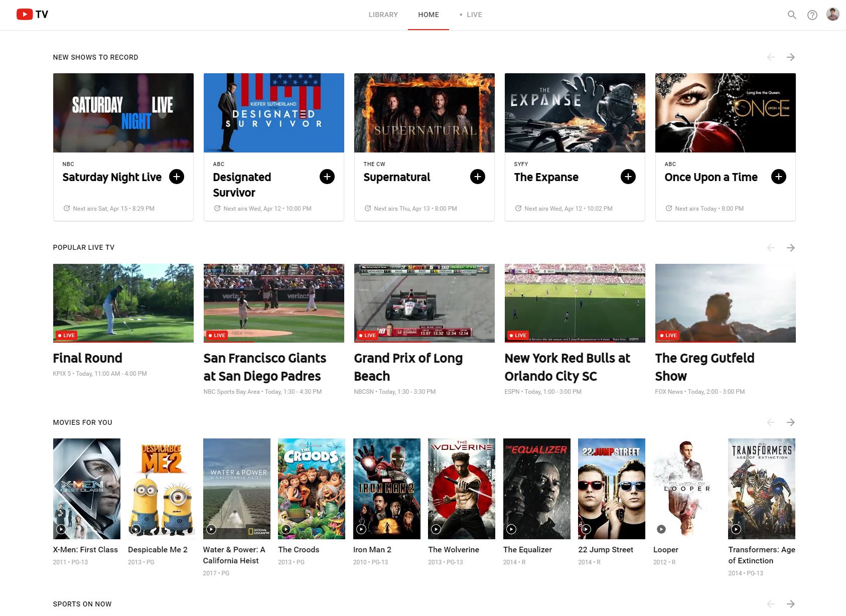Open the user profile avatar
This screenshot has height=616, width=846.
click(833, 15)
